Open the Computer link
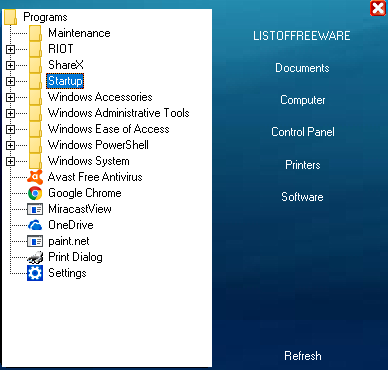 coord(303,100)
